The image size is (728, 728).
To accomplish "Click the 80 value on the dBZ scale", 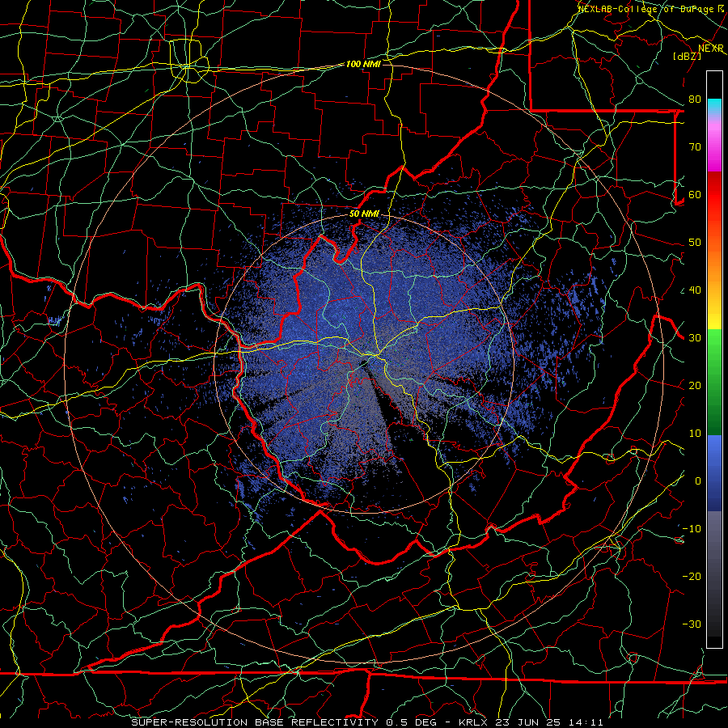I will click(x=695, y=99).
